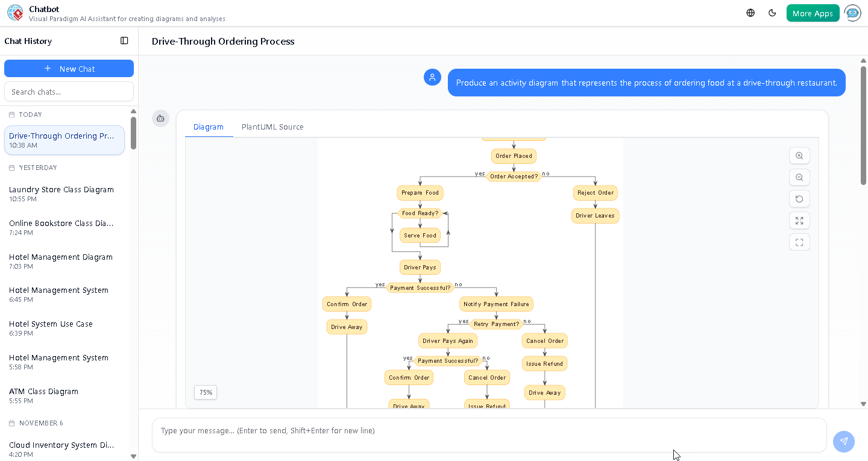Image resolution: width=868 pixels, height=461 pixels.
Task: Click the 75% zoom level control
Action: [x=205, y=392]
